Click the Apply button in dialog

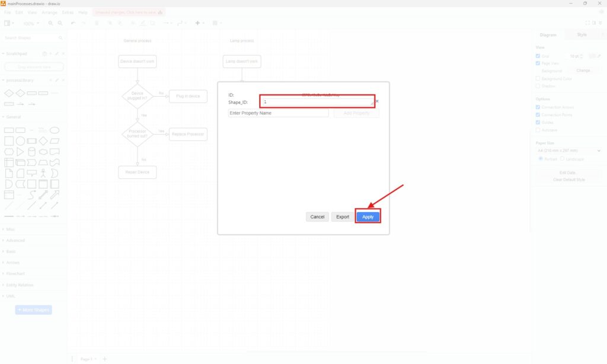tap(368, 217)
